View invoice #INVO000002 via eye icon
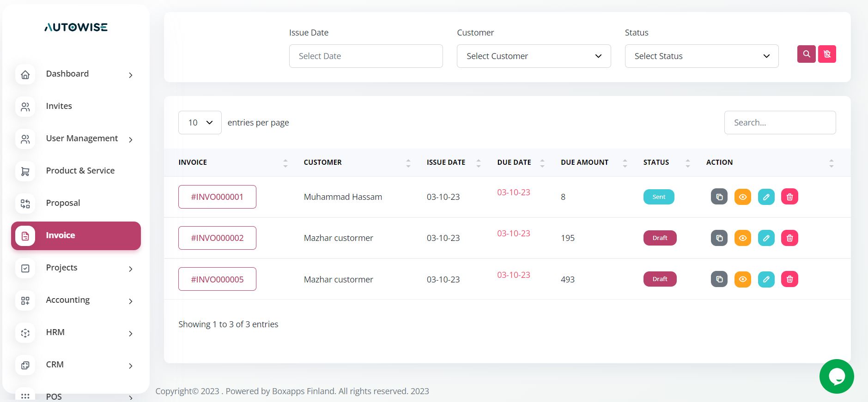This screenshot has width=868, height=402. click(743, 238)
